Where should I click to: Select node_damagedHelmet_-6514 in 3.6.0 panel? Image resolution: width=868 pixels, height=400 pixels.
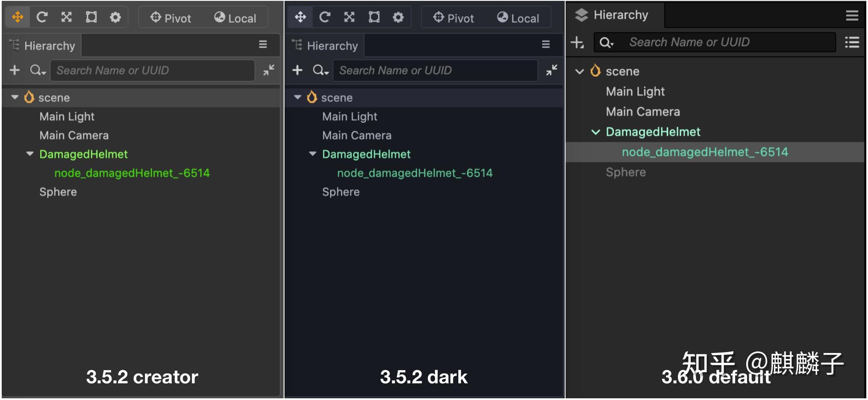pyautogui.click(x=705, y=152)
